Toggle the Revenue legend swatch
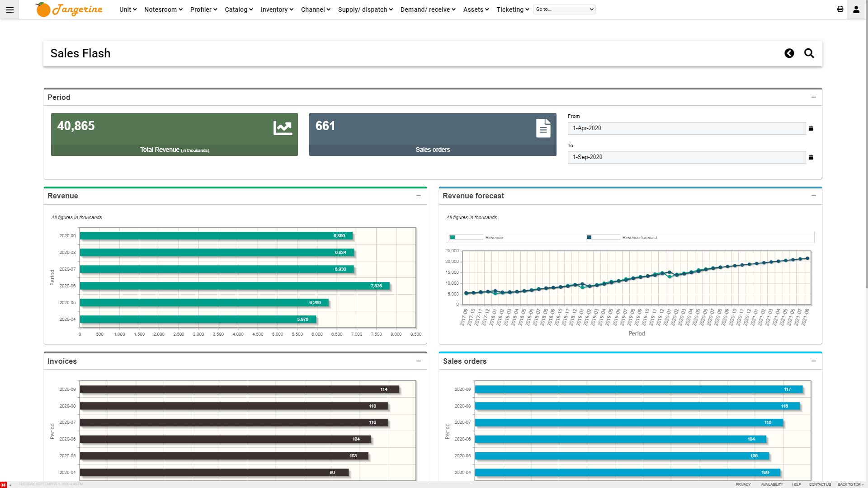 tap(466, 237)
